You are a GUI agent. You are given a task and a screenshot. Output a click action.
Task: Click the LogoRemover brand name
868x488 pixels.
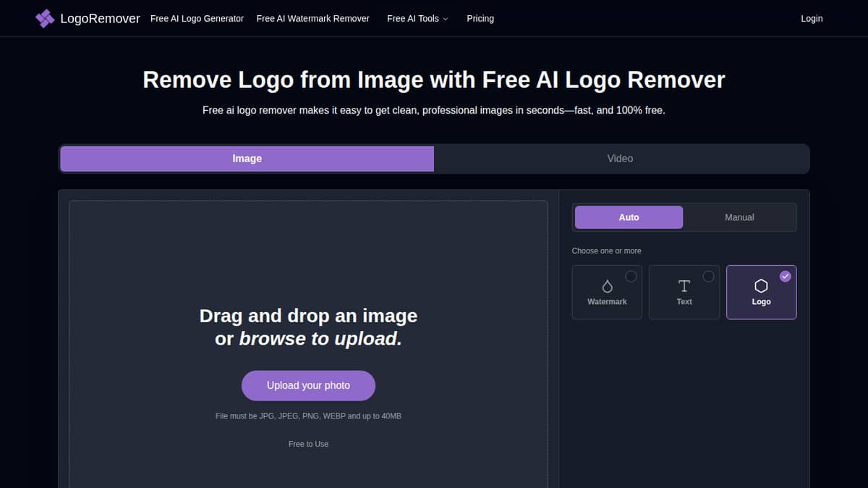(x=100, y=19)
